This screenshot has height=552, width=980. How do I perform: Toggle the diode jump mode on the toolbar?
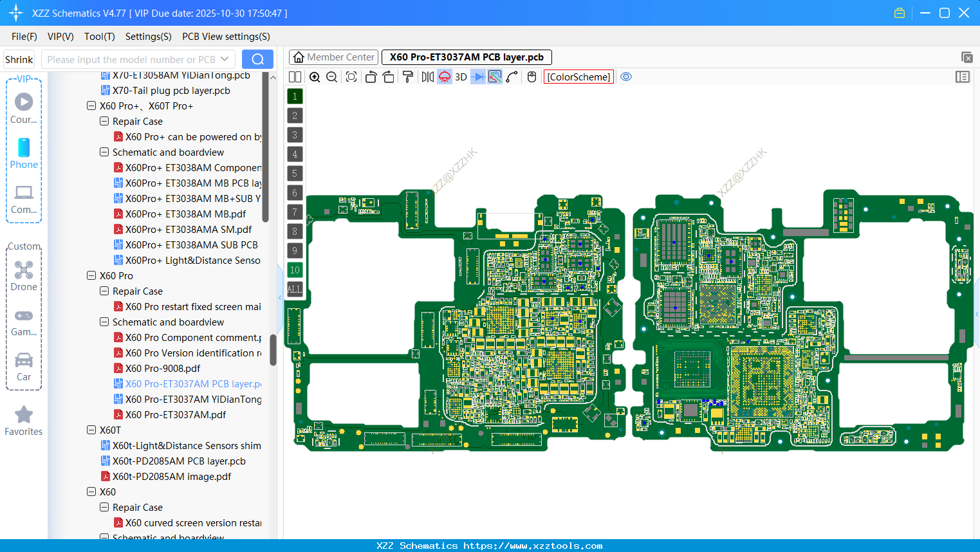tap(478, 77)
